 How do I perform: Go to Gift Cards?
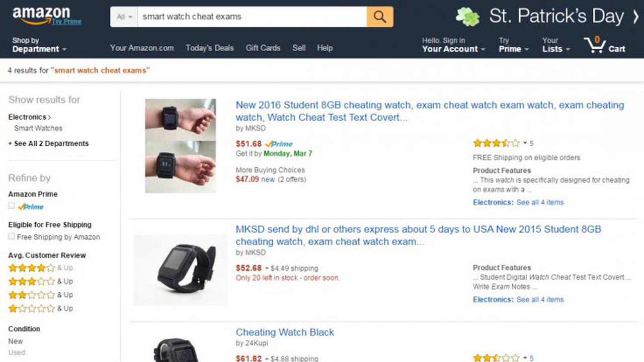263,48
